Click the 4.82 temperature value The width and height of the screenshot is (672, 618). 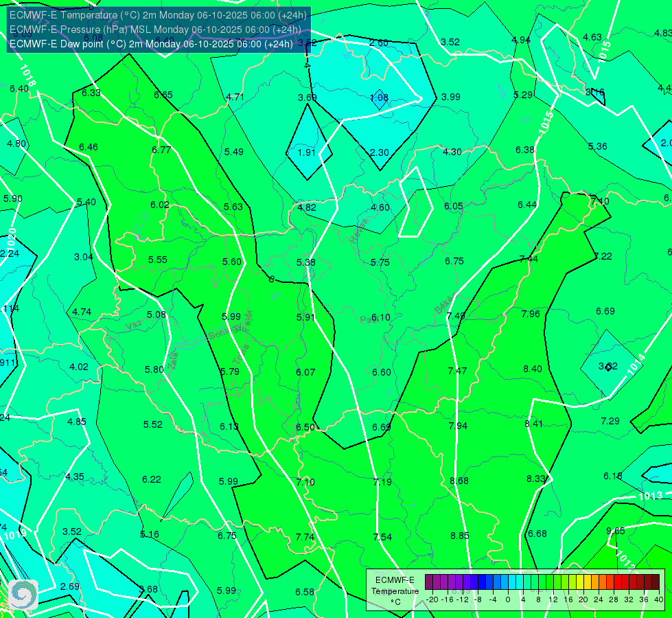tap(307, 207)
